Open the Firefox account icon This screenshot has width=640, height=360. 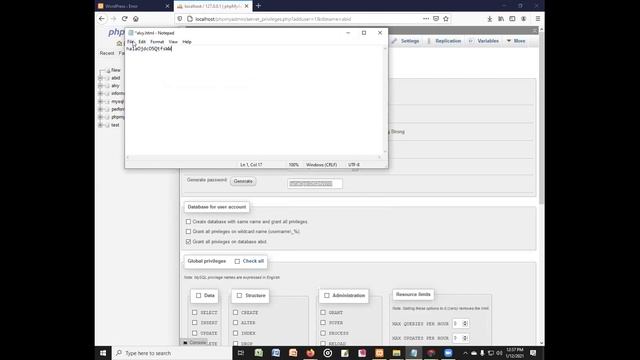click(x=524, y=19)
